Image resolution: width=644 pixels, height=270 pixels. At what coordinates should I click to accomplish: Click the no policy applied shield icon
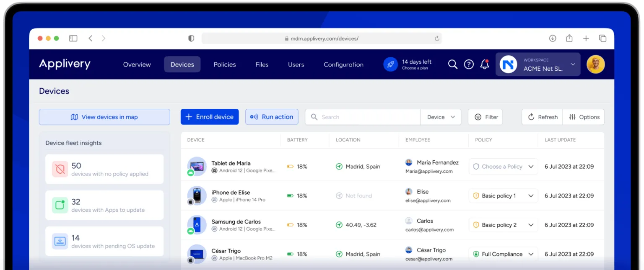click(x=60, y=169)
